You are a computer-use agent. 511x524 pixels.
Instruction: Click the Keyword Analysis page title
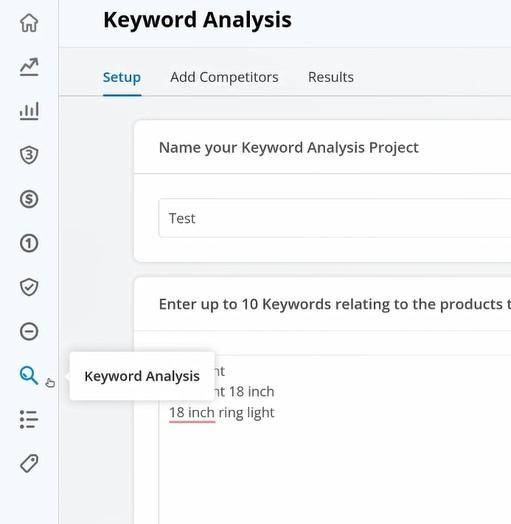pos(198,20)
